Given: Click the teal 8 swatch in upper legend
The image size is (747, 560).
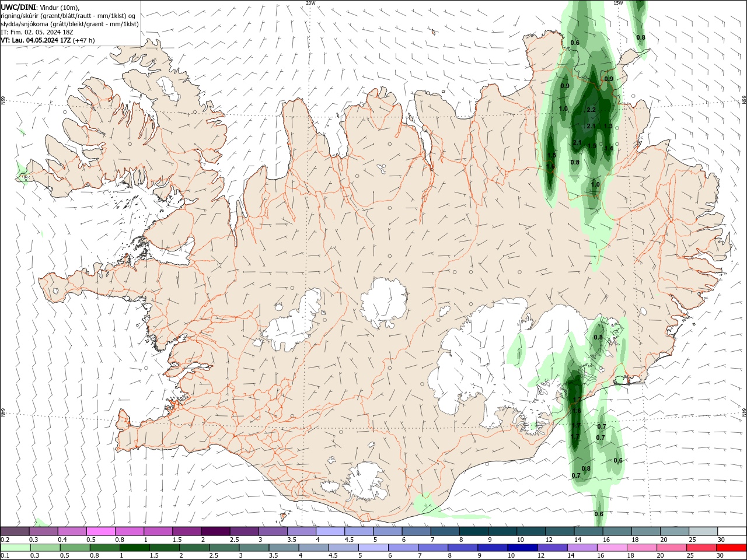Looking at the screenshot, I should [x=474, y=531].
